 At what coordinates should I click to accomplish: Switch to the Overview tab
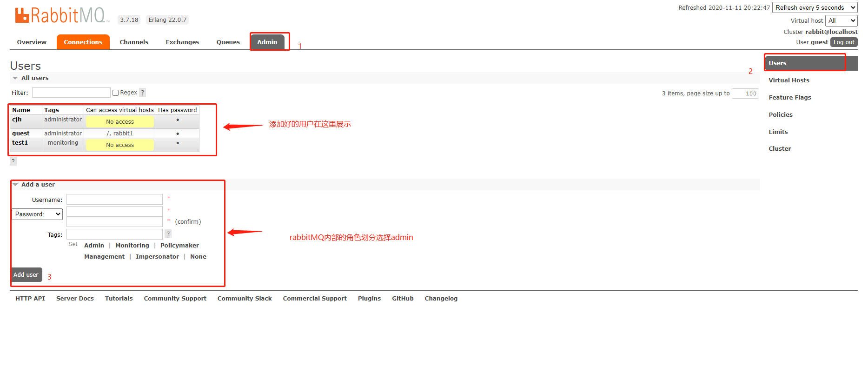(32, 42)
